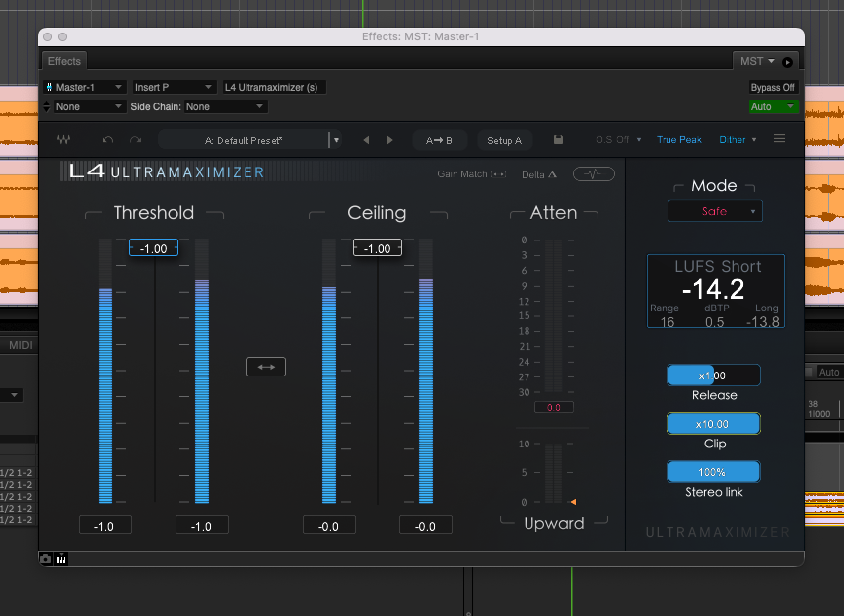Click the right Threshold peak value -1.0

point(202,526)
